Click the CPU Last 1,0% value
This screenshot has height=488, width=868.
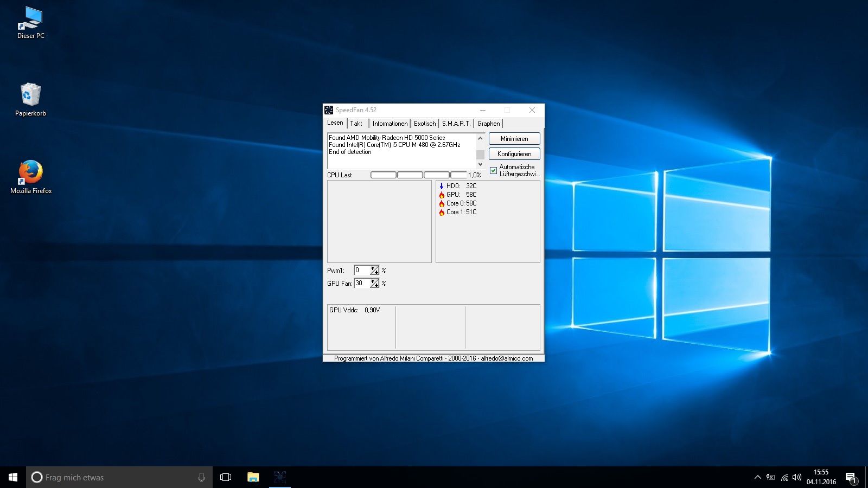474,175
